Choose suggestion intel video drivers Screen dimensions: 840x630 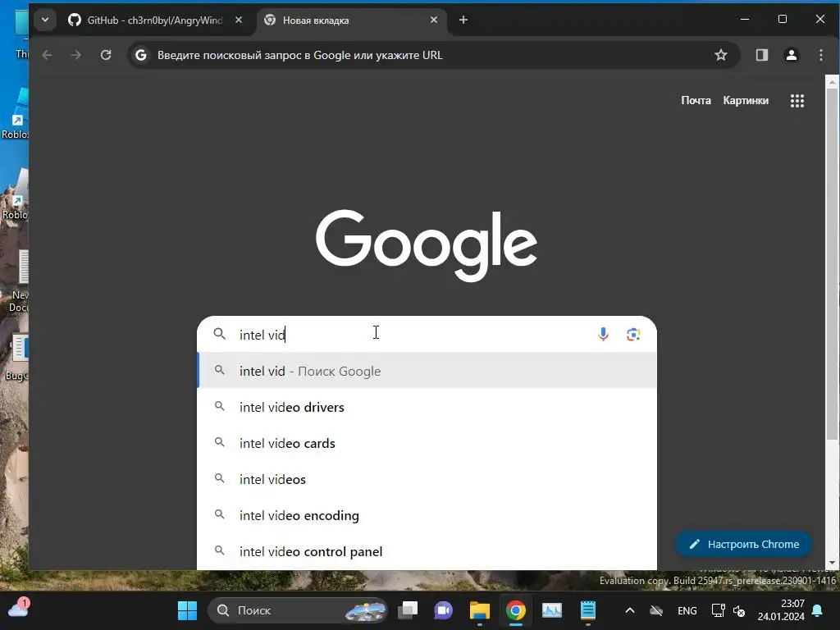pyautogui.click(x=427, y=407)
